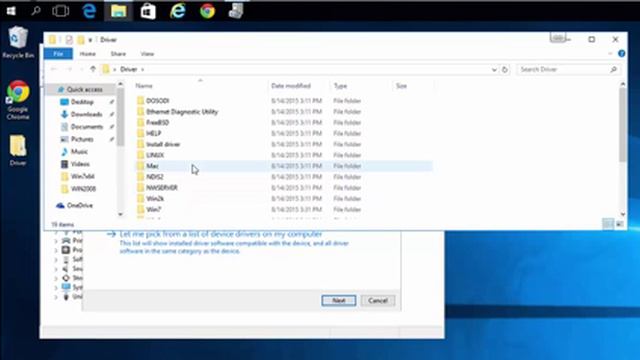The height and width of the screenshot is (360, 640).
Task: Open Explorer help question mark icon
Action: click(x=622, y=53)
